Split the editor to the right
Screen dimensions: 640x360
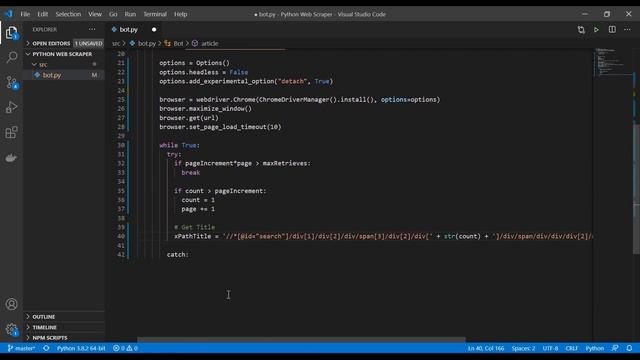[612, 29]
